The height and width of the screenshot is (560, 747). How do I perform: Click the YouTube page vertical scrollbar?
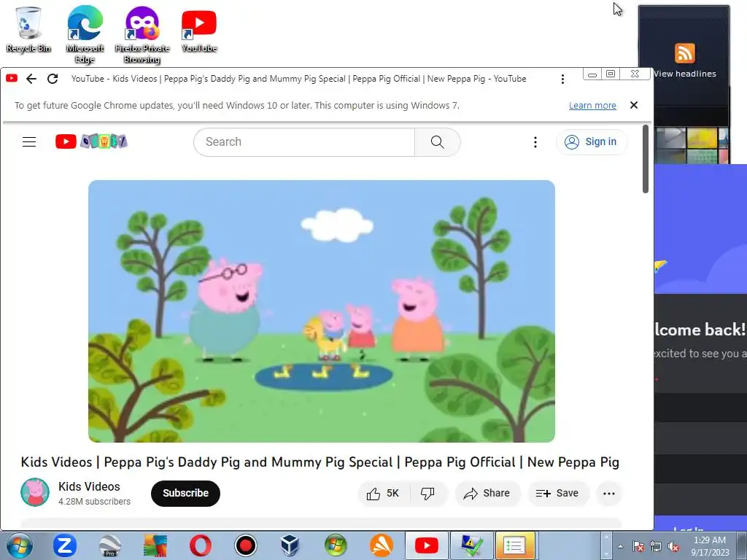point(646,159)
